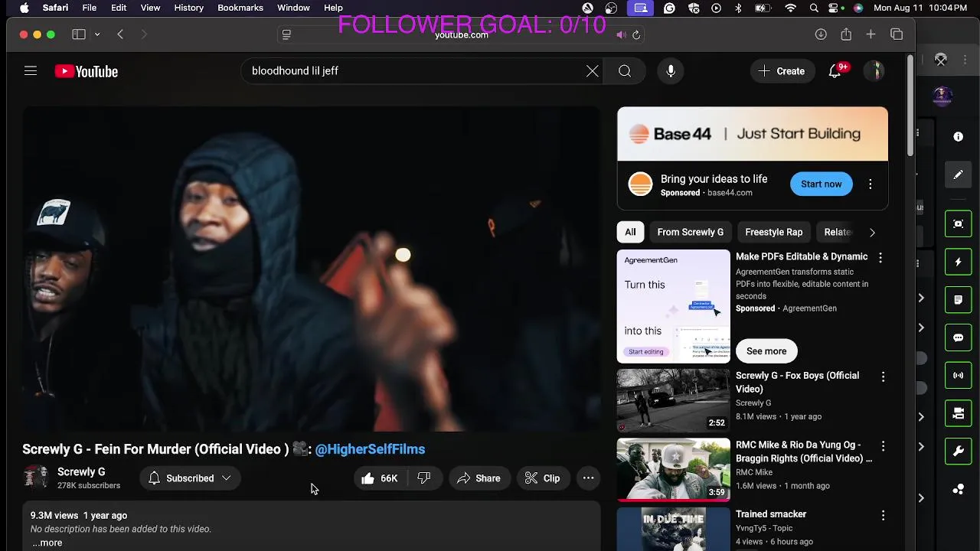The height and width of the screenshot is (551, 980).
Task: Like the video with thumbs up
Action: 380,478
